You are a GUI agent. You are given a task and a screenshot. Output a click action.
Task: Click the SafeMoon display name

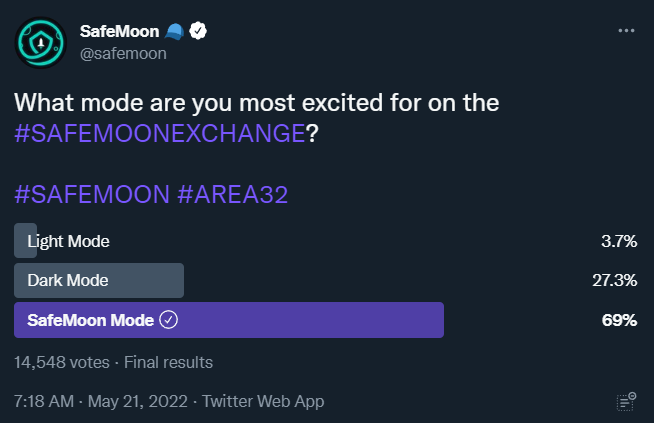119,31
